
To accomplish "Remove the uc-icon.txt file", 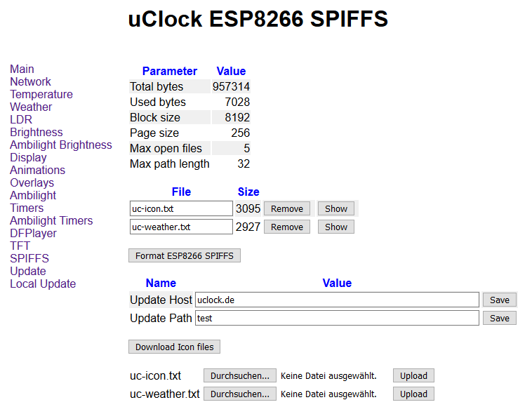I will point(287,208).
